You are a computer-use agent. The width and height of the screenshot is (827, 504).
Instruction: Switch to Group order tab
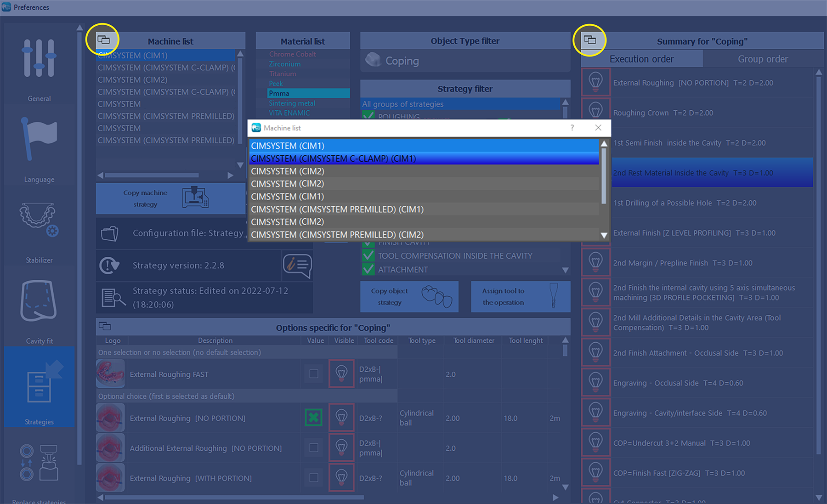pyautogui.click(x=763, y=59)
